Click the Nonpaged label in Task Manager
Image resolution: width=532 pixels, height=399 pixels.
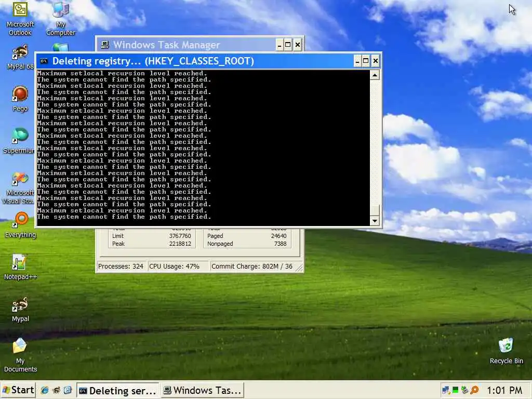click(x=220, y=244)
